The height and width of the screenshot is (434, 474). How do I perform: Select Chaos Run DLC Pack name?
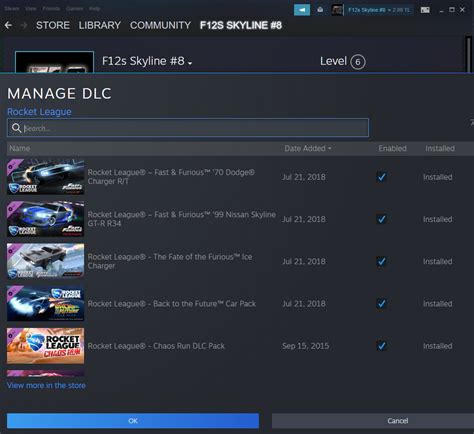click(156, 346)
